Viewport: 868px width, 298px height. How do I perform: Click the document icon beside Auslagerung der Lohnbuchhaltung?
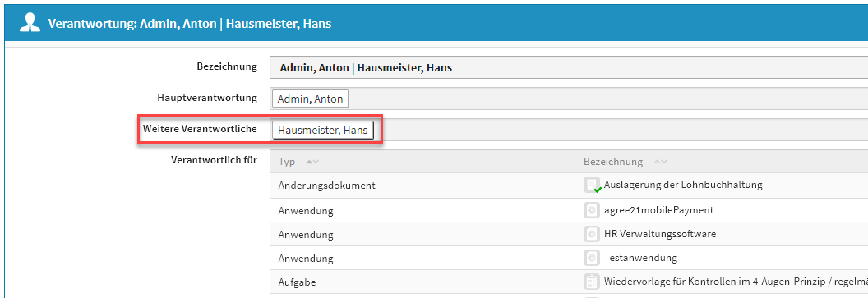593,186
